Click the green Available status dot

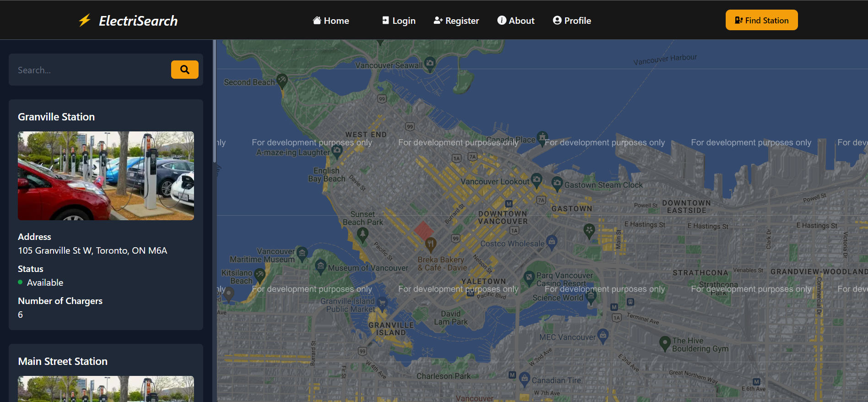coord(20,282)
